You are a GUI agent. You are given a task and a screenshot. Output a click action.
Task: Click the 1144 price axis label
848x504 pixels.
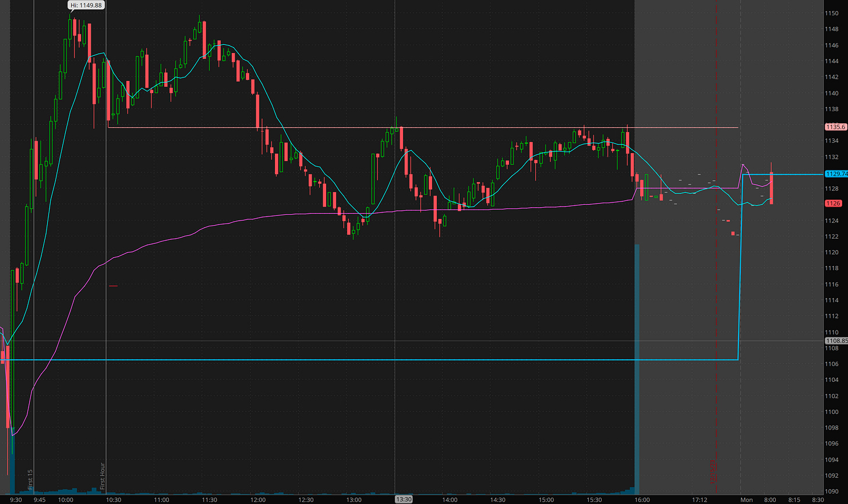pos(831,61)
